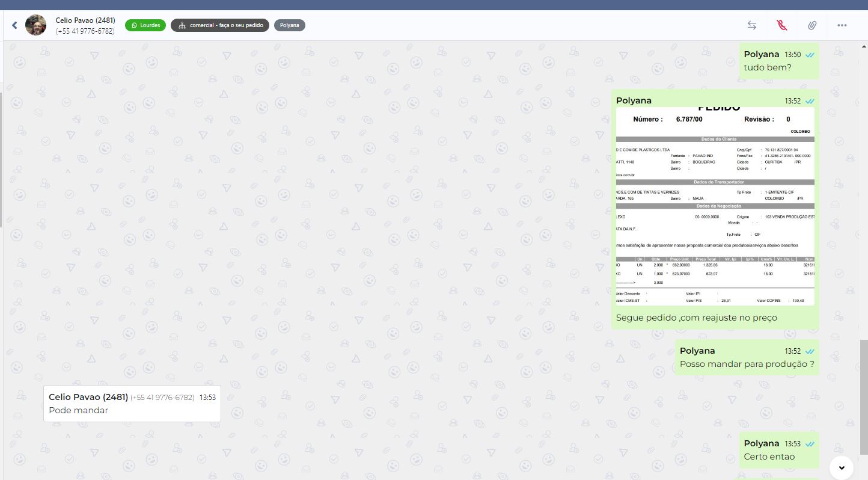Image resolution: width=868 pixels, height=480 pixels.
Task: Click the read-receipt checkmarks on 'tudo bem?'
Action: tap(810, 55)
